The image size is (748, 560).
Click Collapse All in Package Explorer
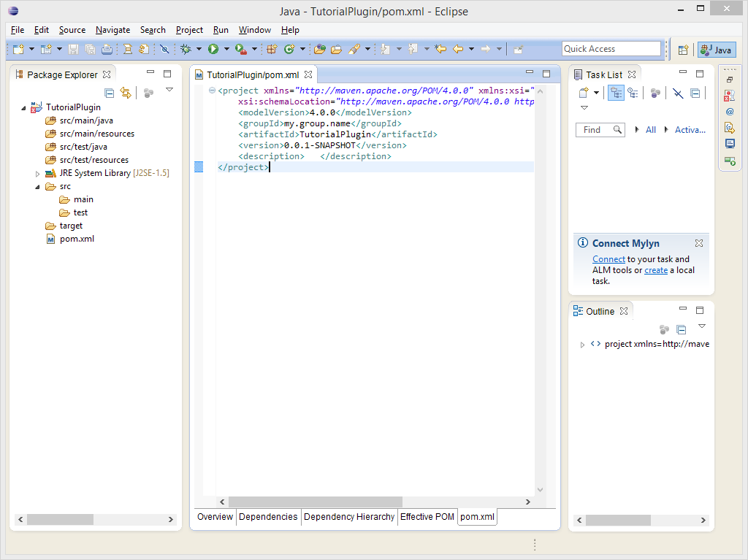coord(110,93)
